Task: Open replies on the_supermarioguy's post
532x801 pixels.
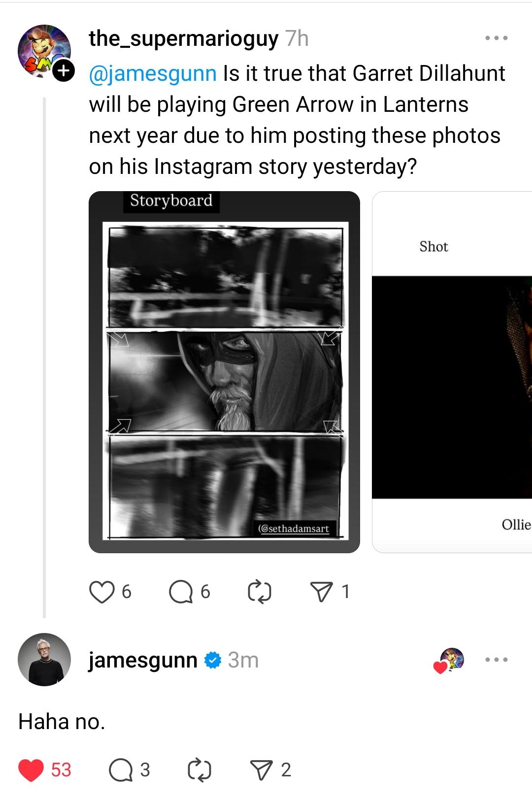Action: pyautogui.click(x=181, y=592)
